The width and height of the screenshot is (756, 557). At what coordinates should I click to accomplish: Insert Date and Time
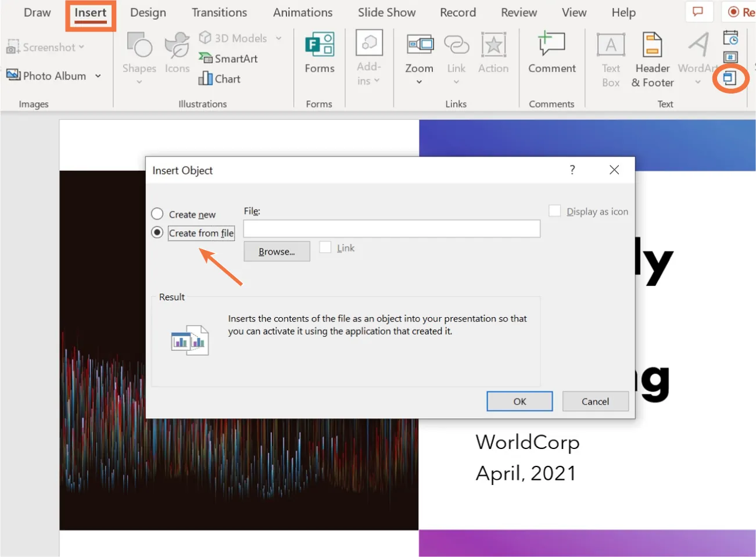point(730,38)
